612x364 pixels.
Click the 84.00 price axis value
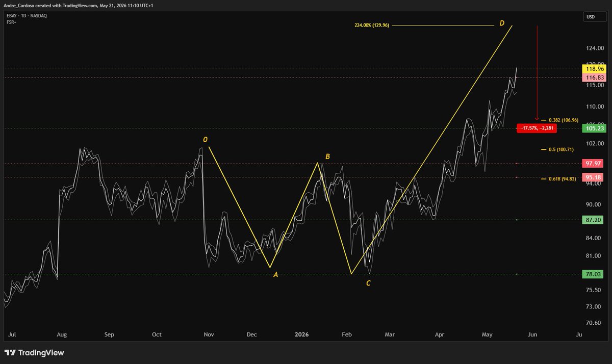[594, 238]
